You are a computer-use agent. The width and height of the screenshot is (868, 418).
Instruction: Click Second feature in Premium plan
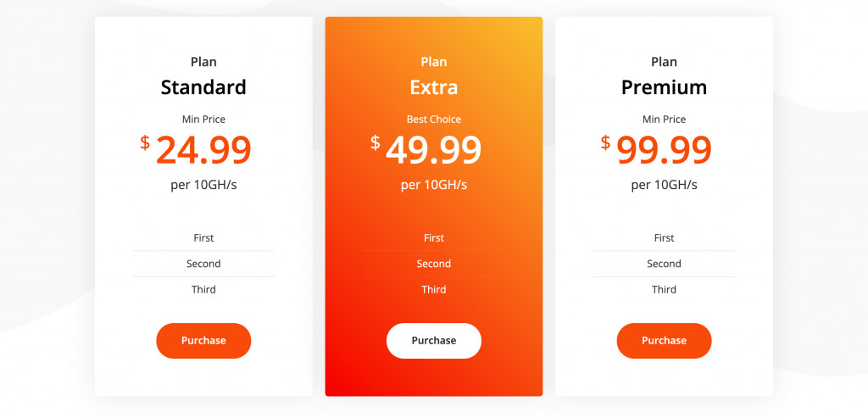click(665, 264)
